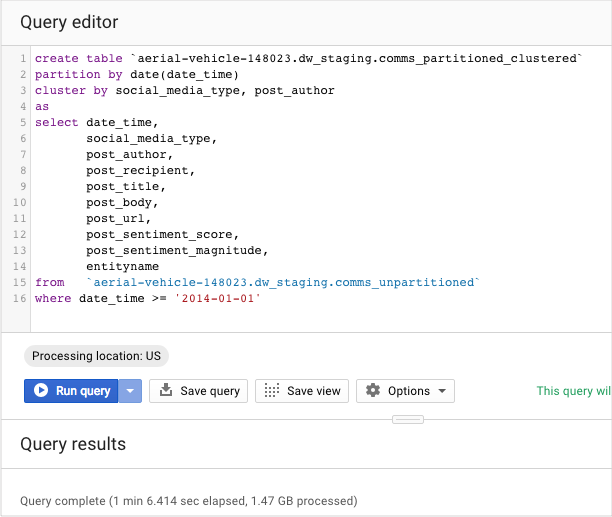
Task: Click 'entityname' on line 14
Action: 123,266
